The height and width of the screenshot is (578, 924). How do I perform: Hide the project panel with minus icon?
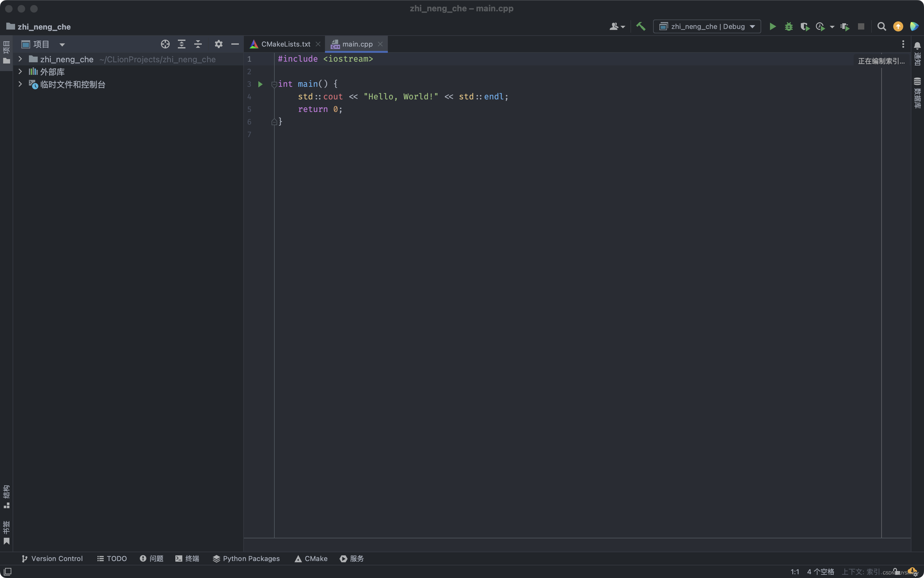coord(235,44)
